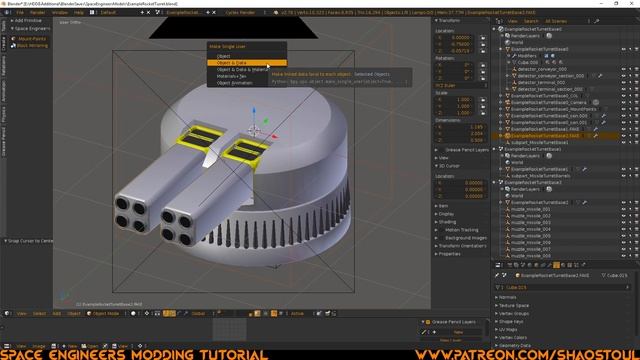This screenshot has width=640, height=360.
Task: Open the All Scenes outliner display dropdown
Action: click(x=567, y=21)
